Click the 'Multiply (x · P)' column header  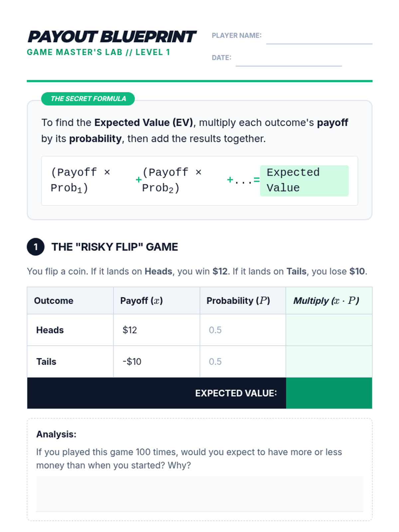pos(326,301)
